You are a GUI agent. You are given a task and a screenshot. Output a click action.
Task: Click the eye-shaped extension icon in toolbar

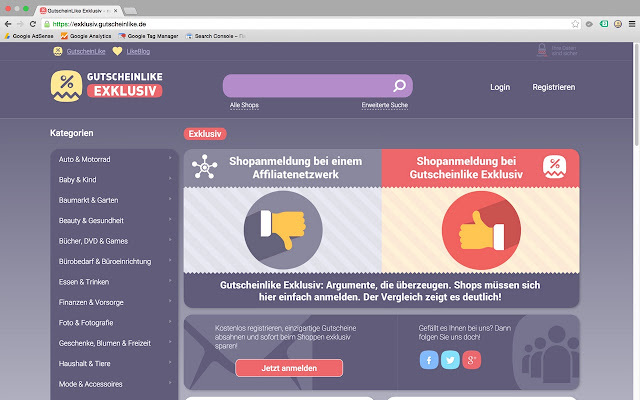pyautogui.click(x=589, y=24)
